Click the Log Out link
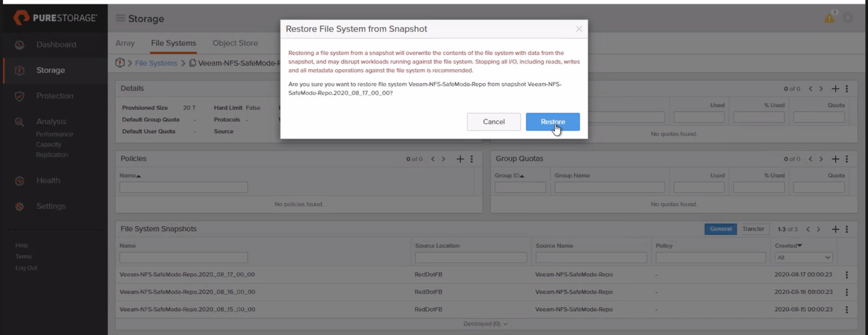This screenshot has width=868, height=335. (x=26, y=268)
